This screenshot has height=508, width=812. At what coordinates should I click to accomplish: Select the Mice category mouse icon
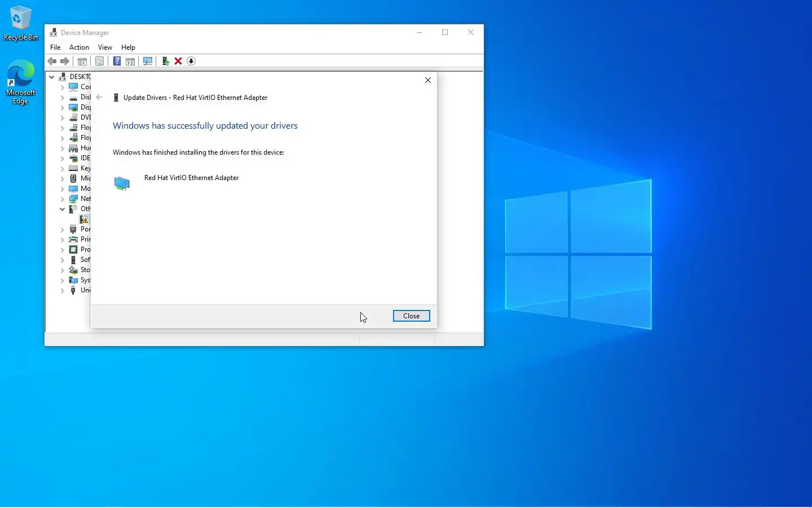(73, 178)
